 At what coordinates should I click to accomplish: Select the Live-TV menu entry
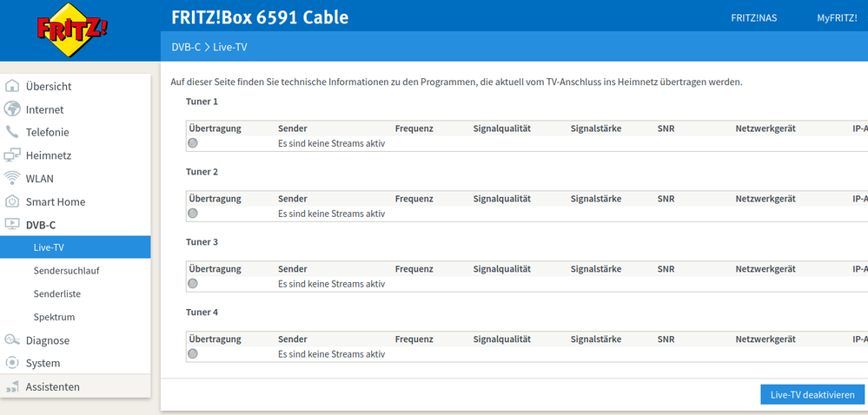49,247
